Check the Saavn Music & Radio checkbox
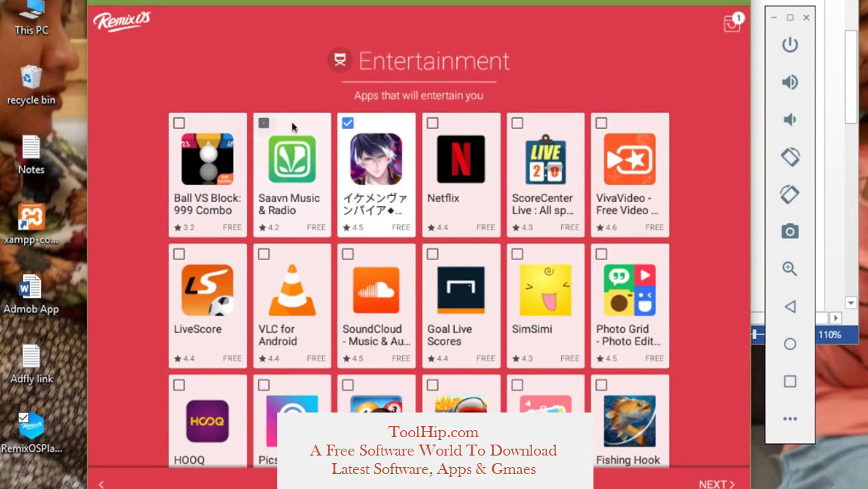This screenshot has width=868, height=489. click(x=264, y=123)
